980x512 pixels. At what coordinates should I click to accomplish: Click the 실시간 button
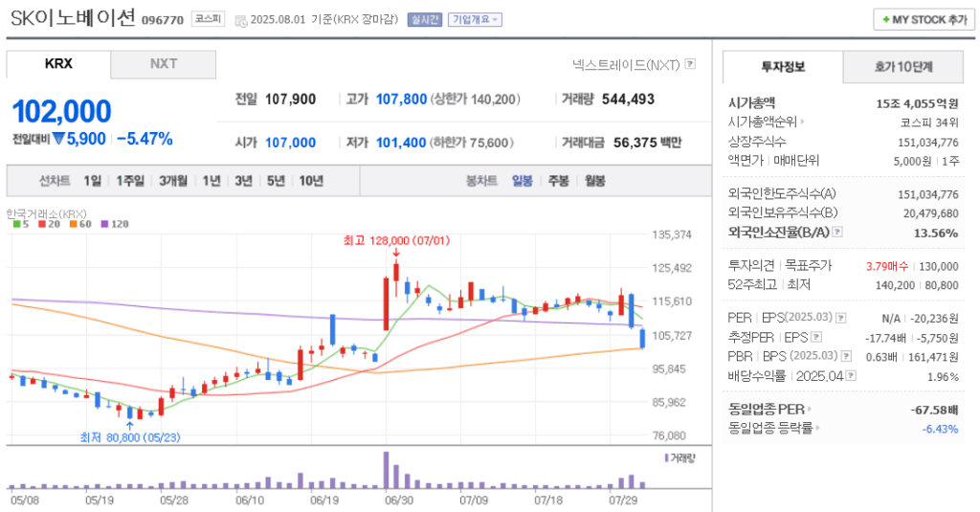424,19
